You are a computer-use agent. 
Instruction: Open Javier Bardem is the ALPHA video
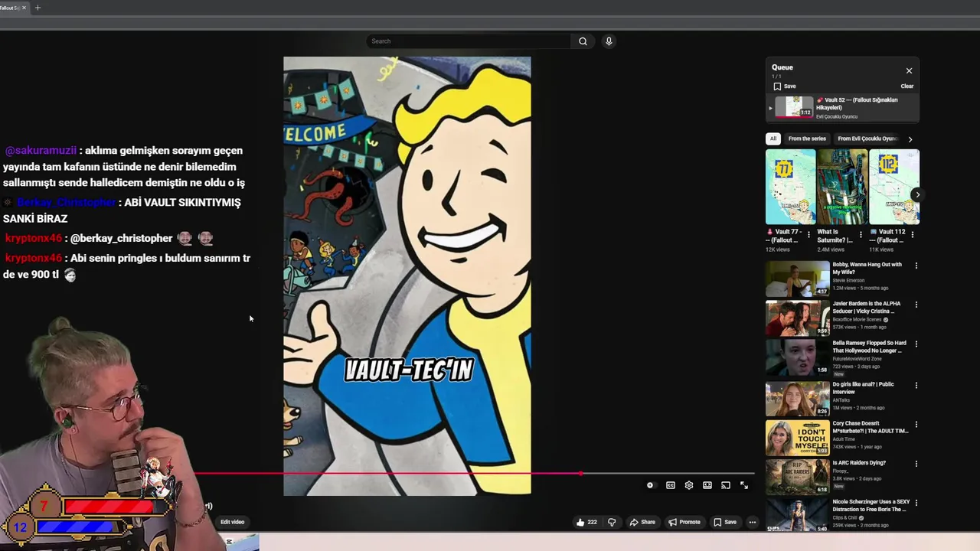[797, 318]
